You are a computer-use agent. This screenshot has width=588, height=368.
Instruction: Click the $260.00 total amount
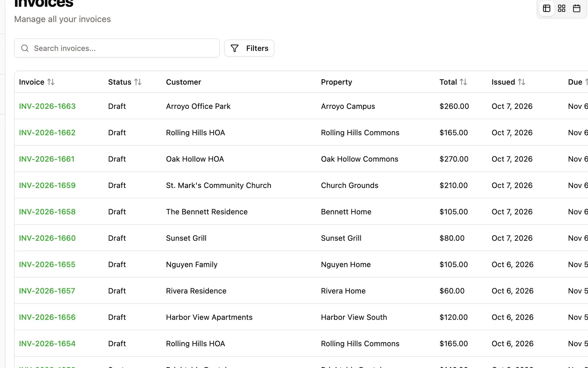pyautogui.click(x=454, y=106)
